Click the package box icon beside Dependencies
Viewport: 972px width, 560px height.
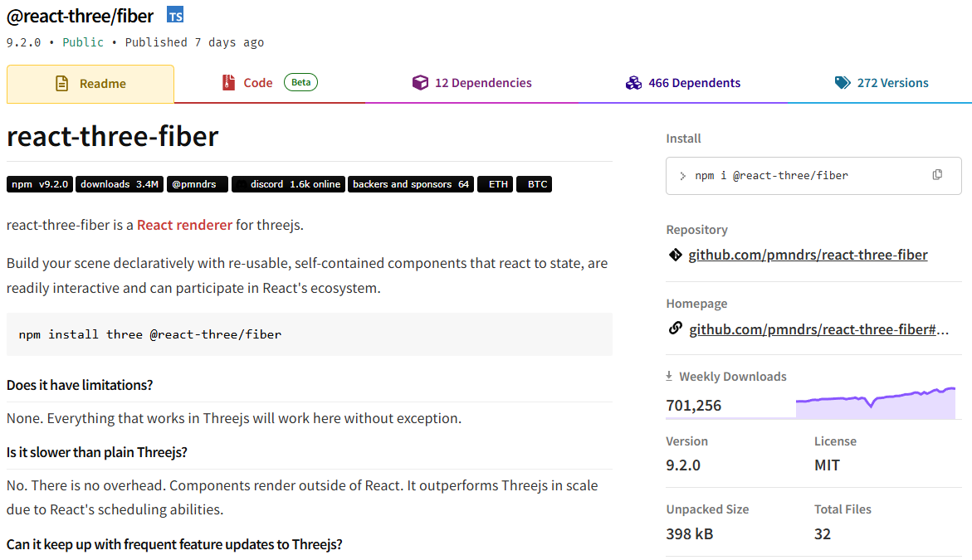point(420,82)
